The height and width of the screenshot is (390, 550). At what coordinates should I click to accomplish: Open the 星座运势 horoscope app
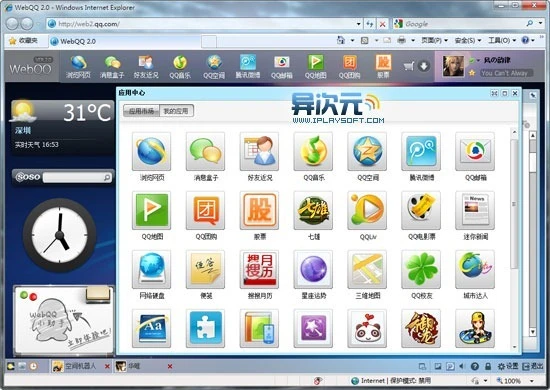313,269
